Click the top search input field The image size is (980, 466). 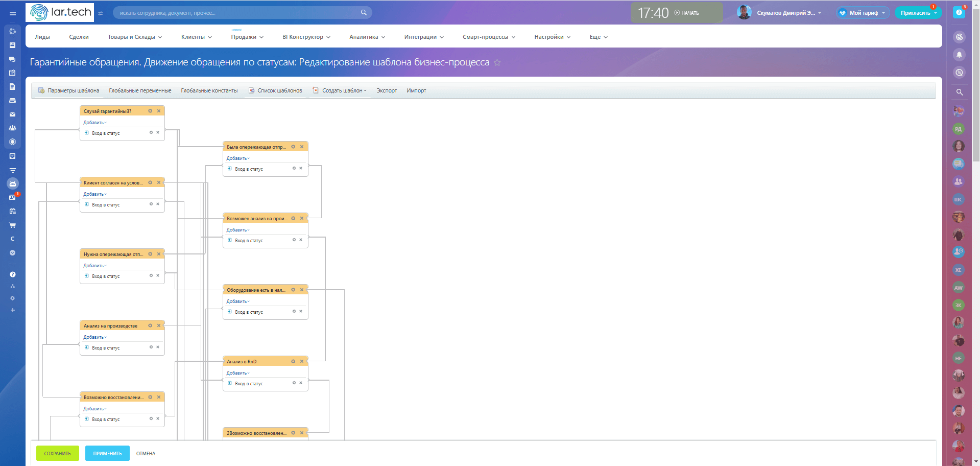click(x=237, y=13)
